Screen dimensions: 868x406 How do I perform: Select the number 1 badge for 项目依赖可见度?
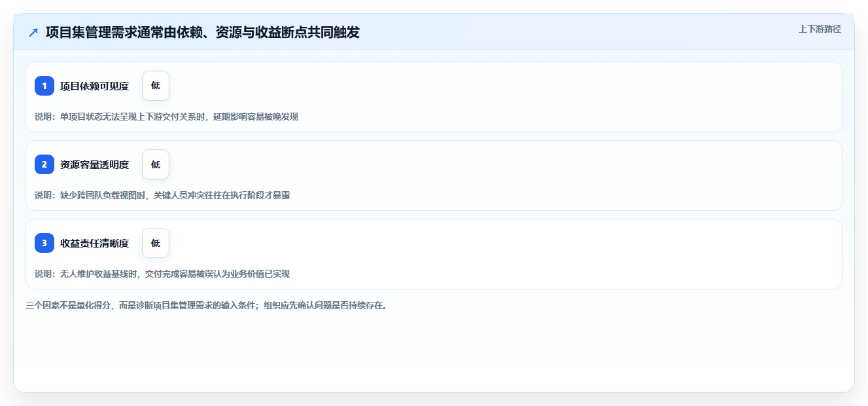[44, 86]
